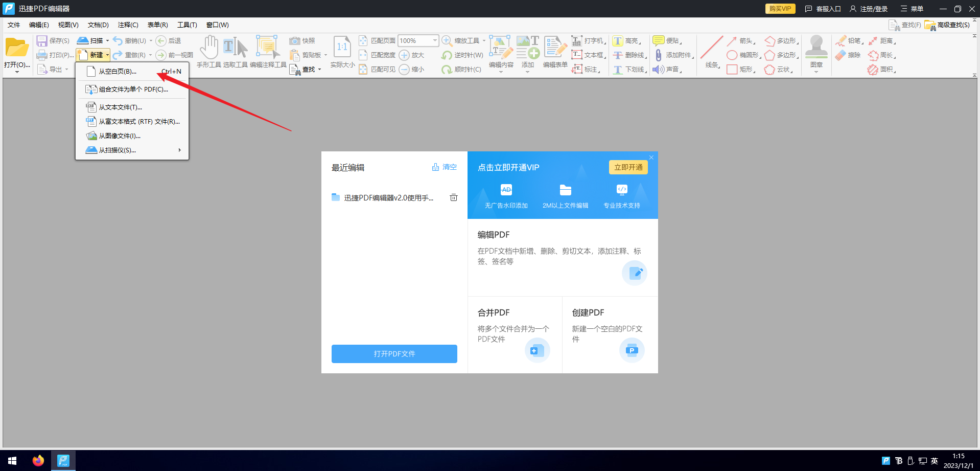Click the Save (保存) toolbar icon
Image resolution: width=980 pixels, height=471 pixels.
42,41
